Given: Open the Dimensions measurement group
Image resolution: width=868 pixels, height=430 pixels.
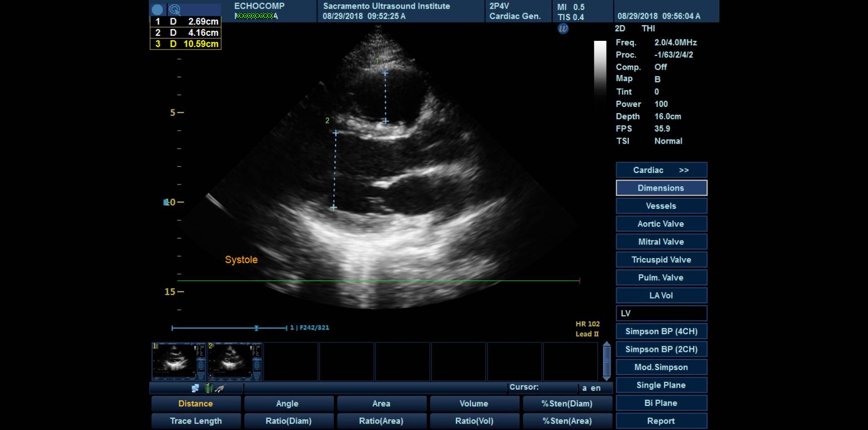Looking at the screenshot, I should point(661,188).
